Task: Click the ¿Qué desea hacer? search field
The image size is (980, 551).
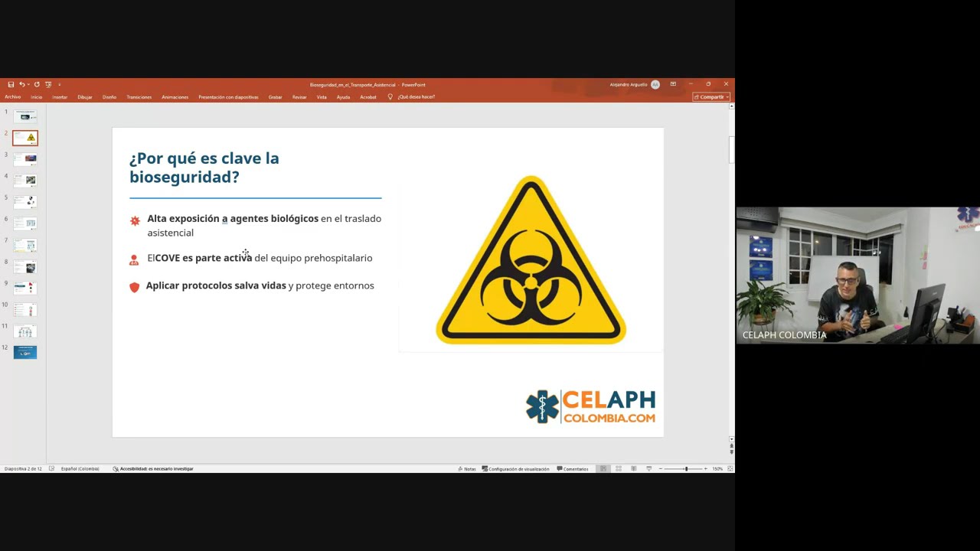Action: (x=416, y=97)
